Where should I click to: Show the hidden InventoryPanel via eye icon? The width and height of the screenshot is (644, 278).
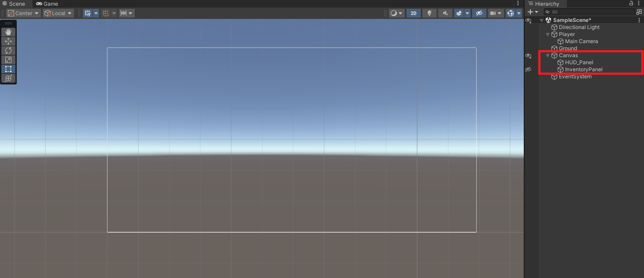pyautogui.click(x=528, y=69)
